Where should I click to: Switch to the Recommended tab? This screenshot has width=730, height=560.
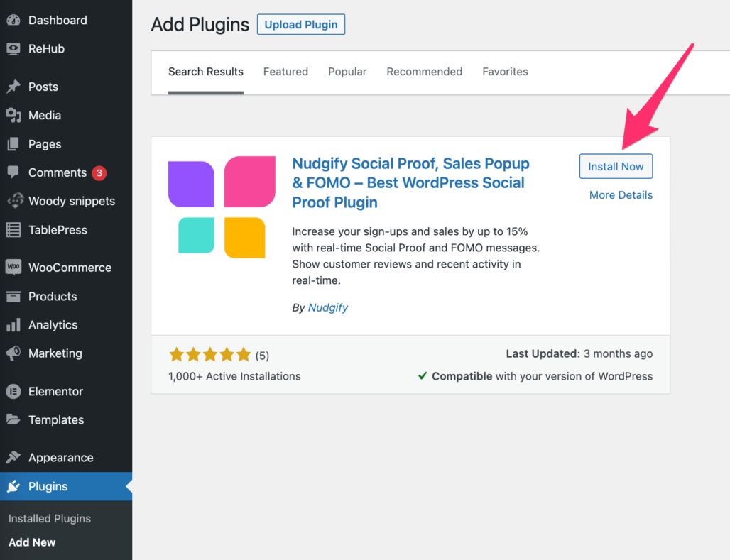click(424, 72)
